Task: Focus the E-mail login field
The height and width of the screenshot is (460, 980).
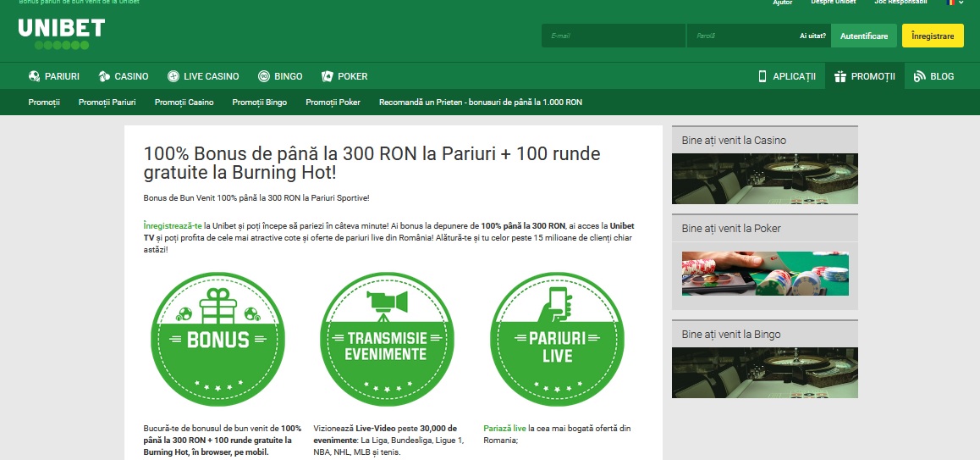Action: (613, 36)
